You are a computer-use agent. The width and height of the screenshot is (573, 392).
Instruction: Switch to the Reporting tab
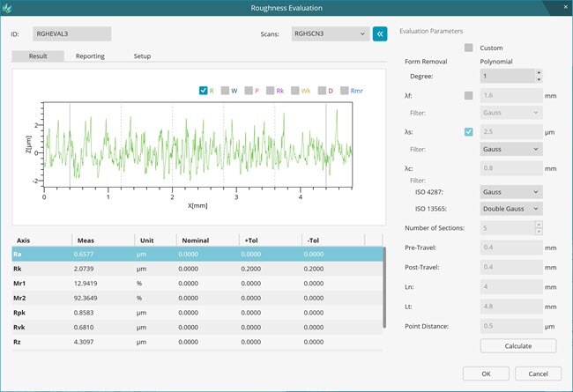(x=90, y=56)
